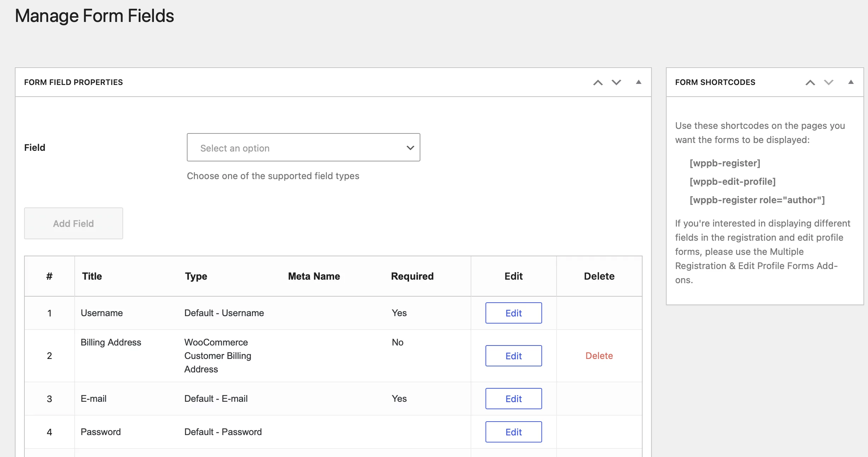Image resolution: width=868 pixels, height=457 pixels.
Task: Collapse the Form Shortcodes panel
Action: [851, 82]
